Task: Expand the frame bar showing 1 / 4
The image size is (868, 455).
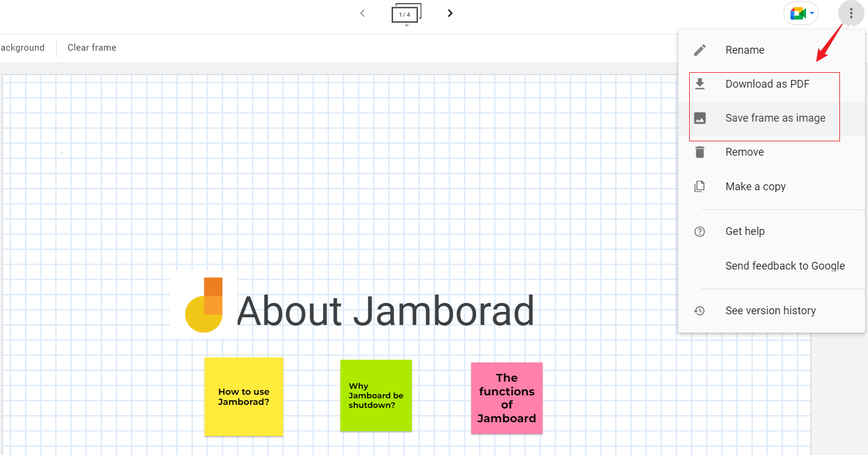Action: pyautogui.click(x=407, y=14)
